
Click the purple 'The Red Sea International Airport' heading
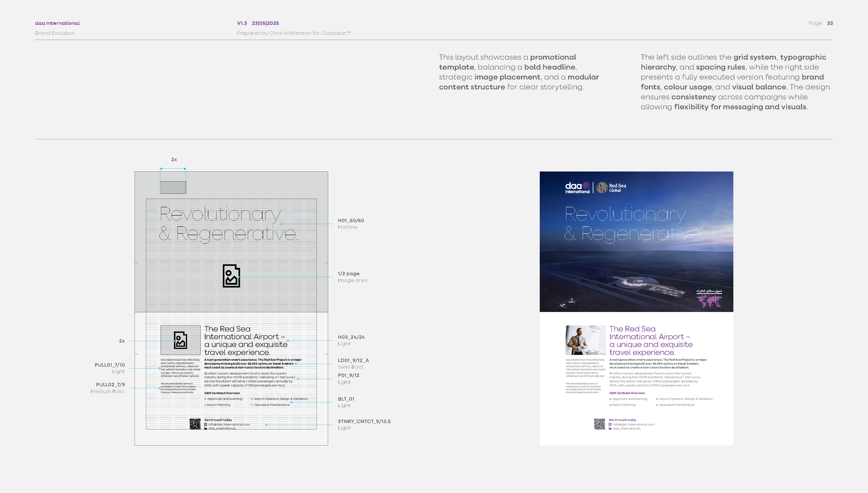[x=651, y=340]
